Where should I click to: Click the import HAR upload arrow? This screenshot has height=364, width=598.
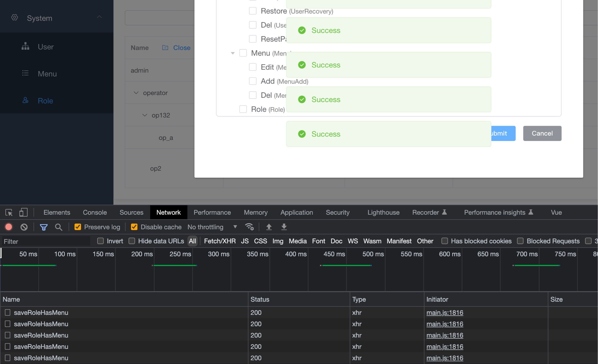[x=269, y=227]
